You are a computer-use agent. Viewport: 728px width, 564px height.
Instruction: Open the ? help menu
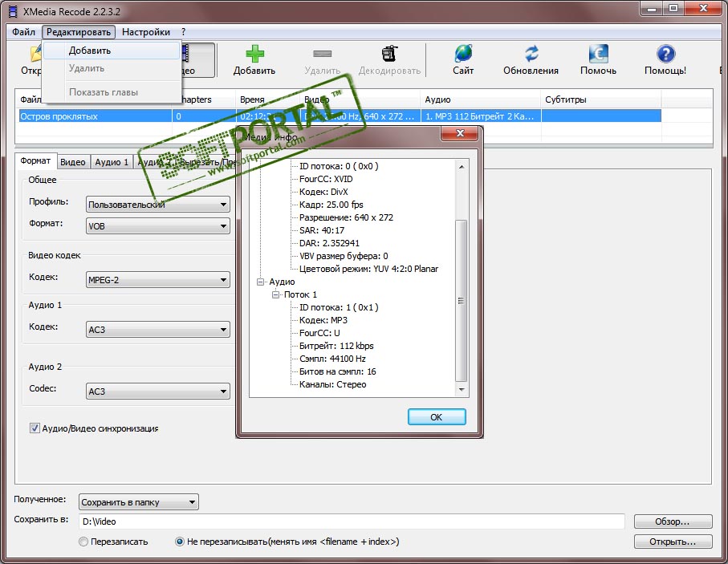183,32
